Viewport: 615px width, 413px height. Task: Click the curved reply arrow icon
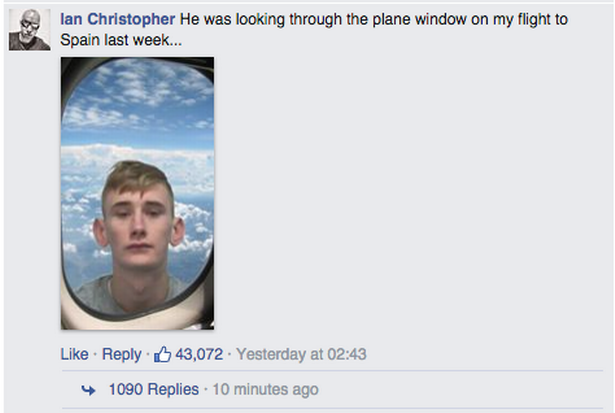point(88,389)
